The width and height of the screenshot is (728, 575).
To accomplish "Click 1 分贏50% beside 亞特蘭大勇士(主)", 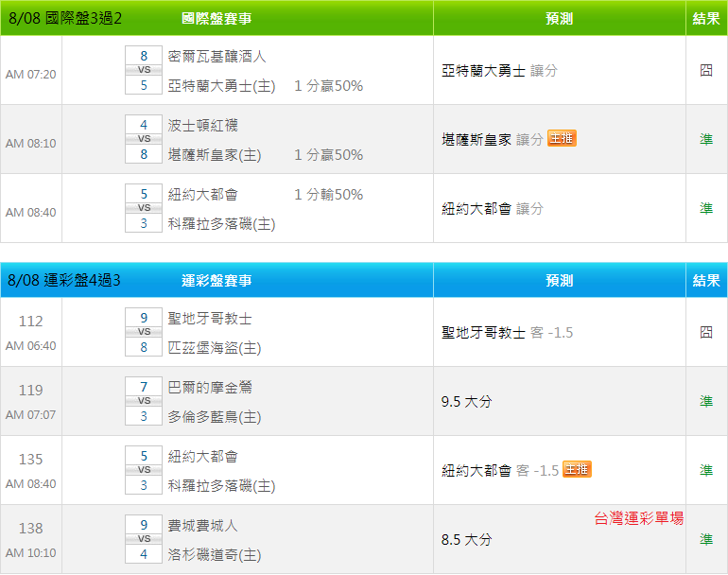I will (329, 86).
